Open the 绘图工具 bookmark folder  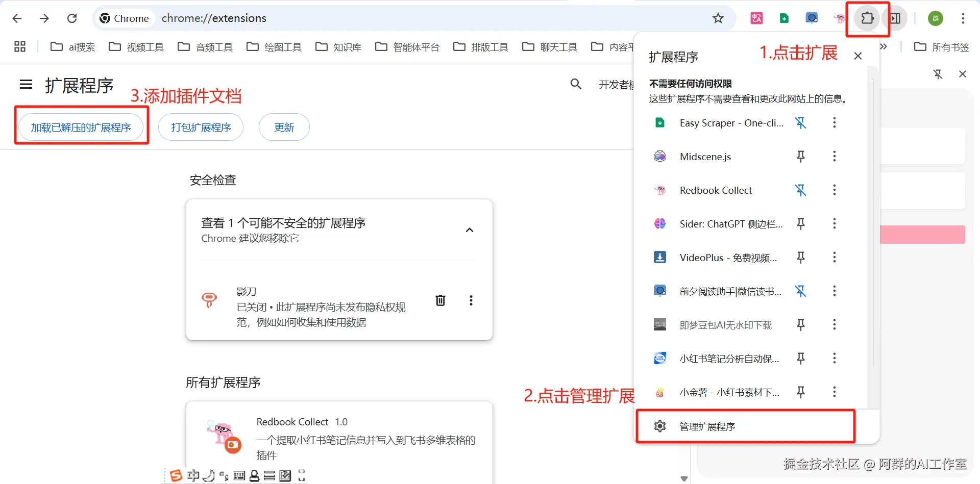click(x=274, y=47)
